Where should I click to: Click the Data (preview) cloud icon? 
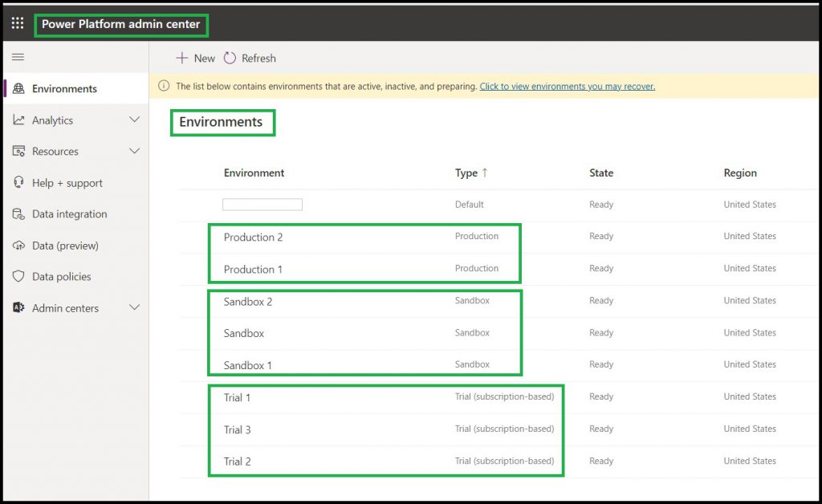(x=18, y=246)
